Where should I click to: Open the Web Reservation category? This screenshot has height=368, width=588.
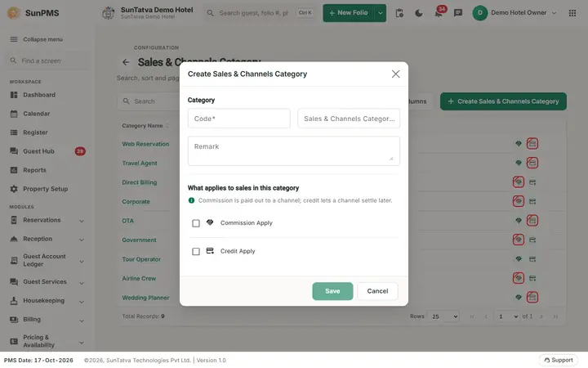pyautogui.click(x=145, y=144)
